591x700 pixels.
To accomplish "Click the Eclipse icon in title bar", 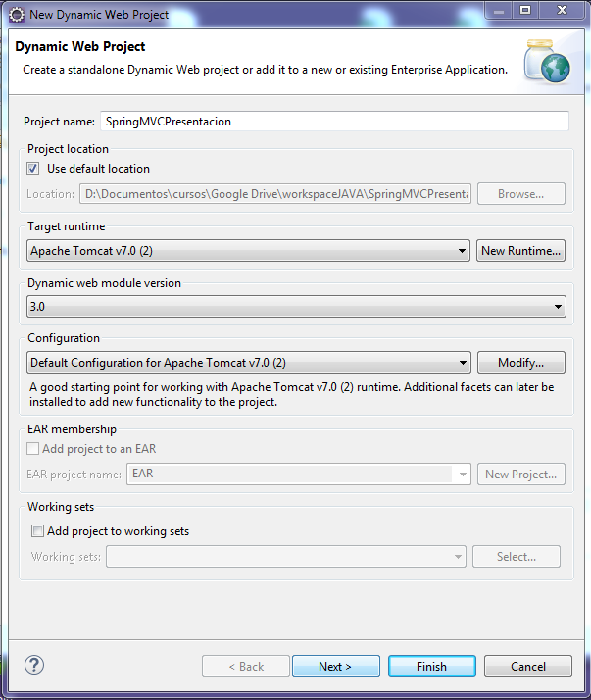I will point(17,15).
